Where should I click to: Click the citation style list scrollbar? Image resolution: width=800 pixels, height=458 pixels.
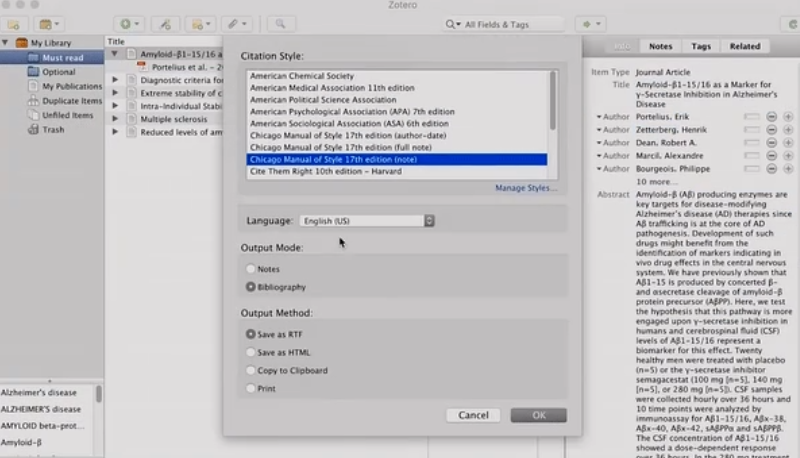coord(553,100)
